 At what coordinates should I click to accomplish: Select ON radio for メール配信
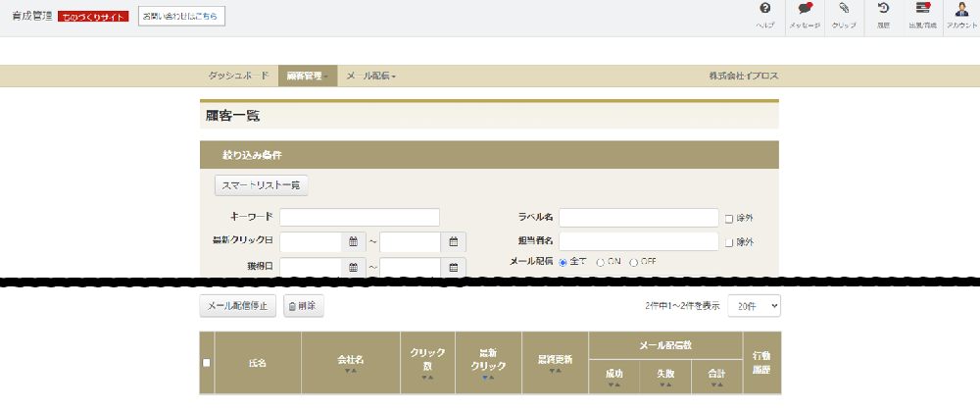[601, 263]
